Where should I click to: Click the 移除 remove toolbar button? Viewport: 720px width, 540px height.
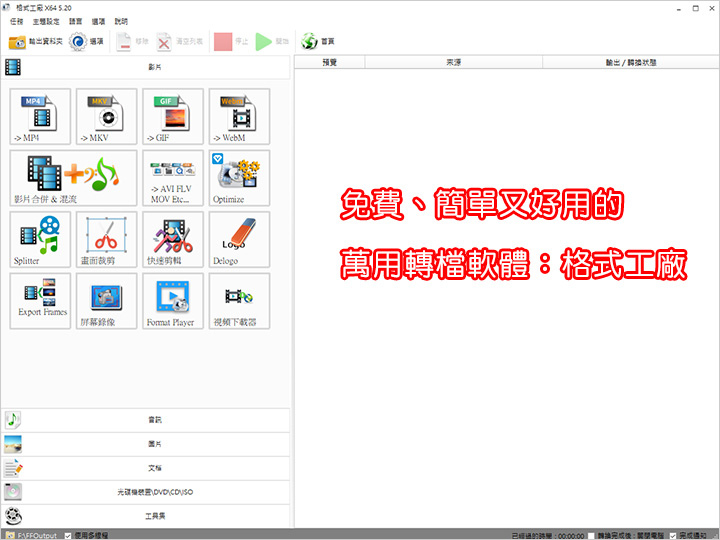[132, 42]
